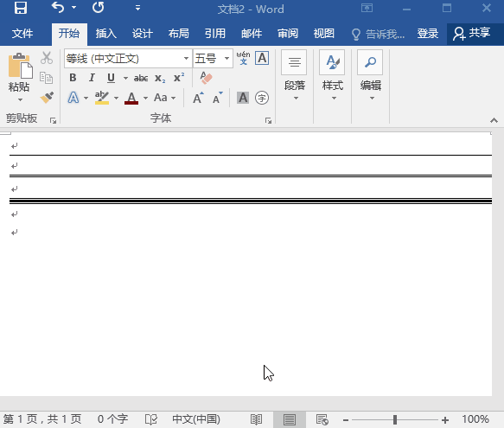Click the 告诉我 Tell Me search box
504x428 pixels.
tap(378, 34)
